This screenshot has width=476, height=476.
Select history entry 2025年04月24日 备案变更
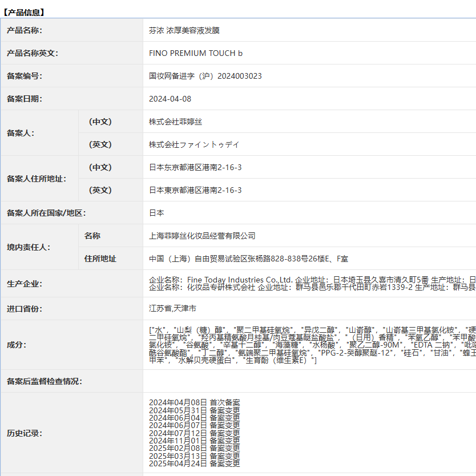point(195,463)
